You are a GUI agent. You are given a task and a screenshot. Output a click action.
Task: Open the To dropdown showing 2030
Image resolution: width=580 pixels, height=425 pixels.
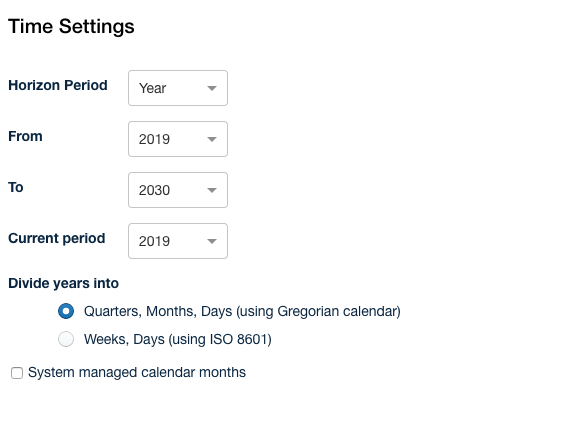[x=178, y=190]
